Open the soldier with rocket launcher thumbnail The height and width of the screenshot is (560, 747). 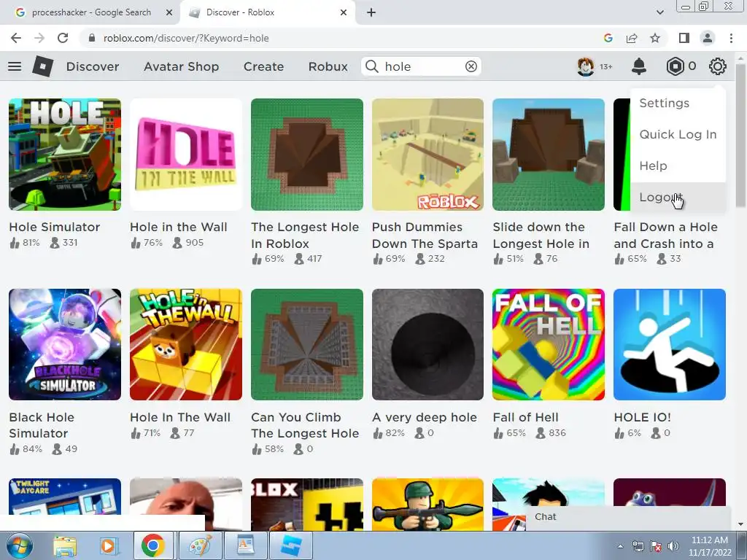[427, 505]
